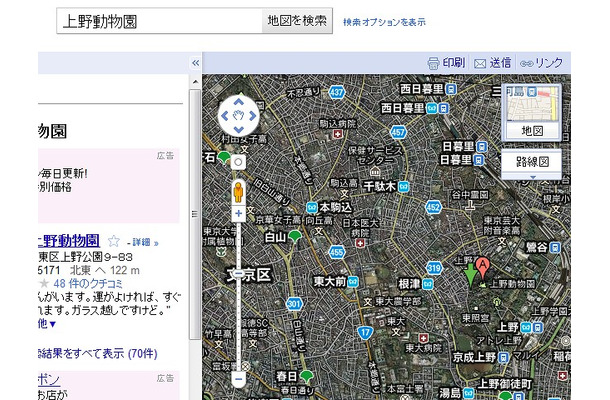
Task: Click the pan control compass
Action: [238, 116]
